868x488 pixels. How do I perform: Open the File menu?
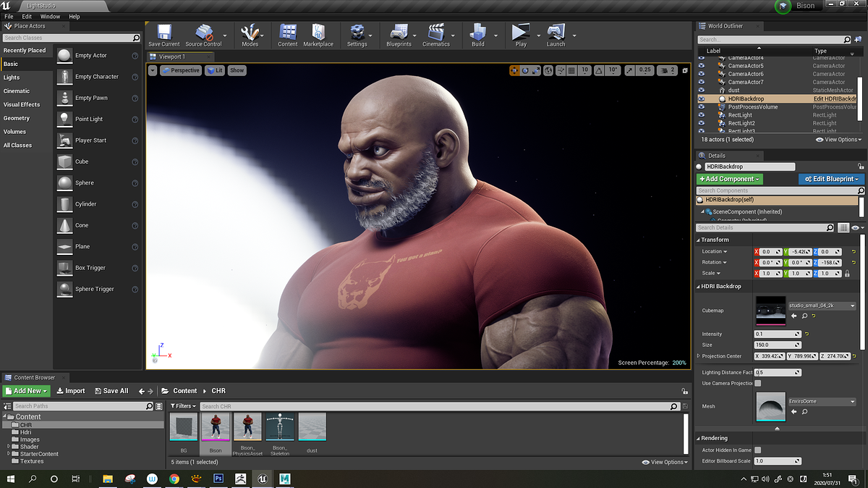(9, 16)
